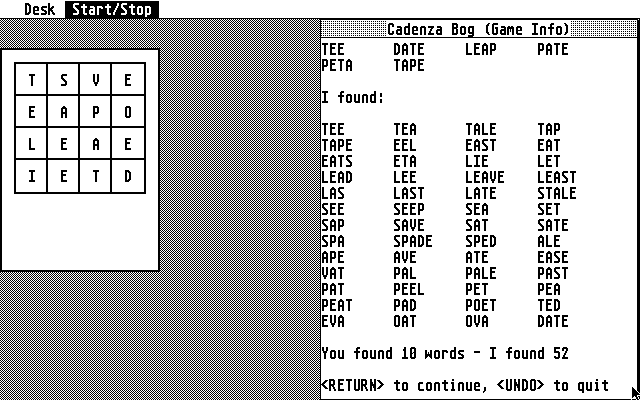Click the word SPADE in the found list
This screenshot has height=400, width=640.
tap(413, 242)
